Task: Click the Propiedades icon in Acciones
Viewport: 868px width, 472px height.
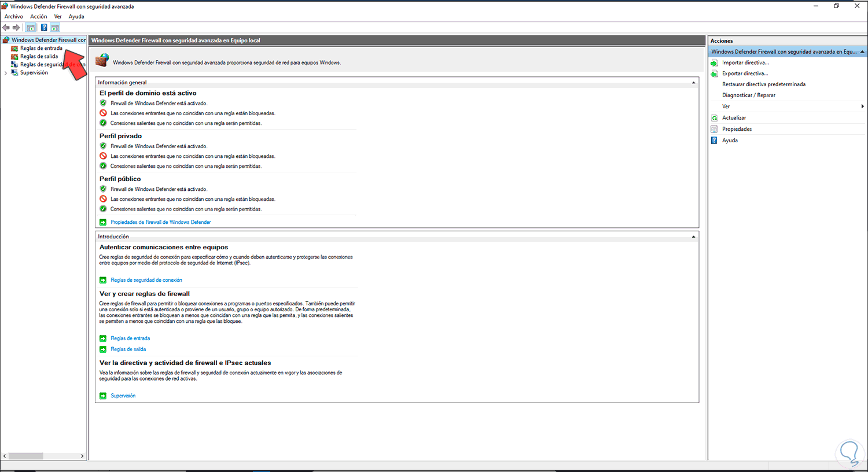Action: [714, 129]
